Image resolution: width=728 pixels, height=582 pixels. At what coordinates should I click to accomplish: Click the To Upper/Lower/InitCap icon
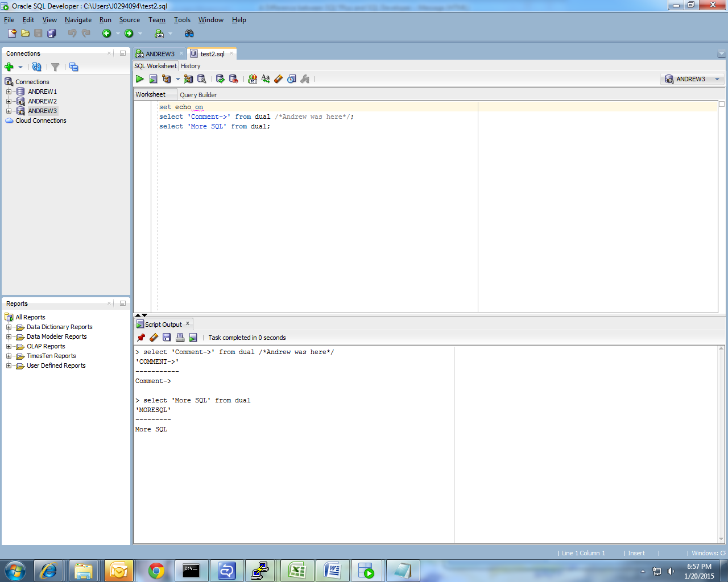266,79
